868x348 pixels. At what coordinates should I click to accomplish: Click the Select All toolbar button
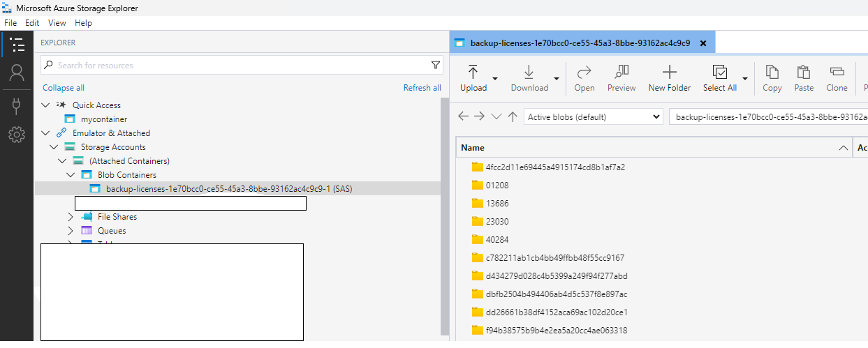coord(720,78)
